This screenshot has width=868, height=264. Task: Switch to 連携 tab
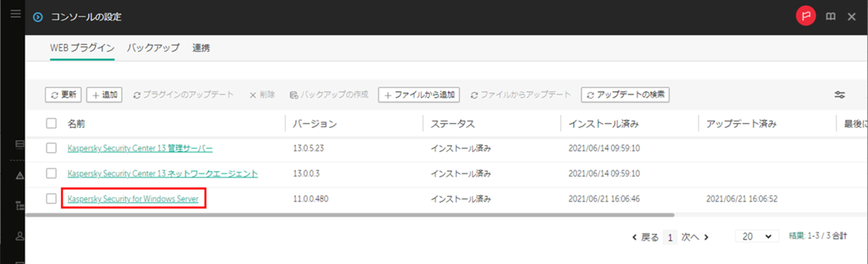pos(201,48)
